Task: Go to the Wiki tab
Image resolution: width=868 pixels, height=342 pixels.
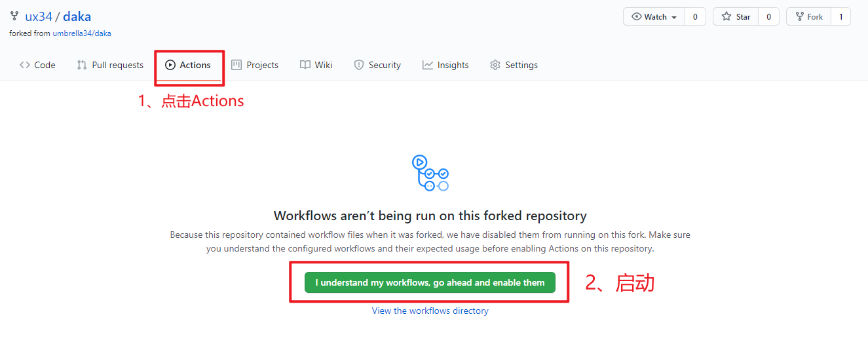Action: click(316, 65)
